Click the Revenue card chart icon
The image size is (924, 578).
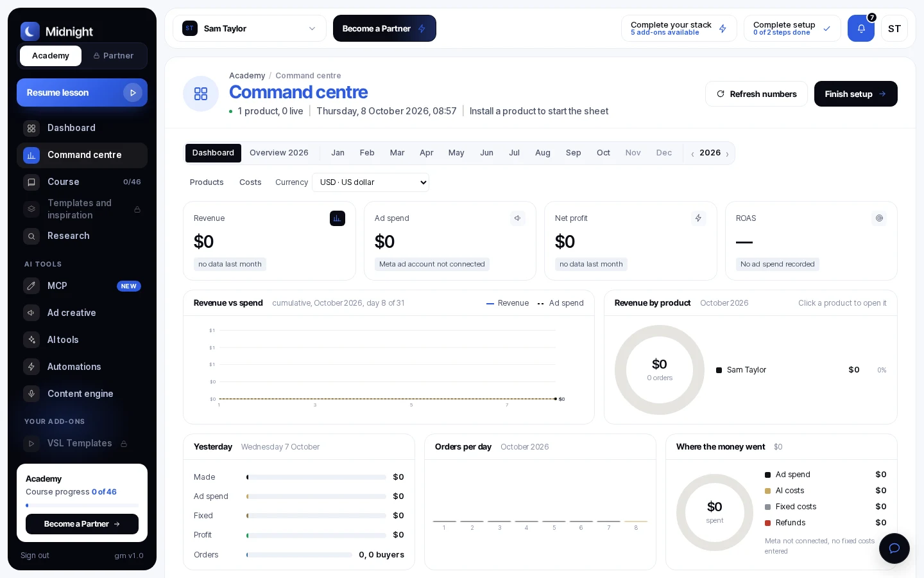[338, 218]
